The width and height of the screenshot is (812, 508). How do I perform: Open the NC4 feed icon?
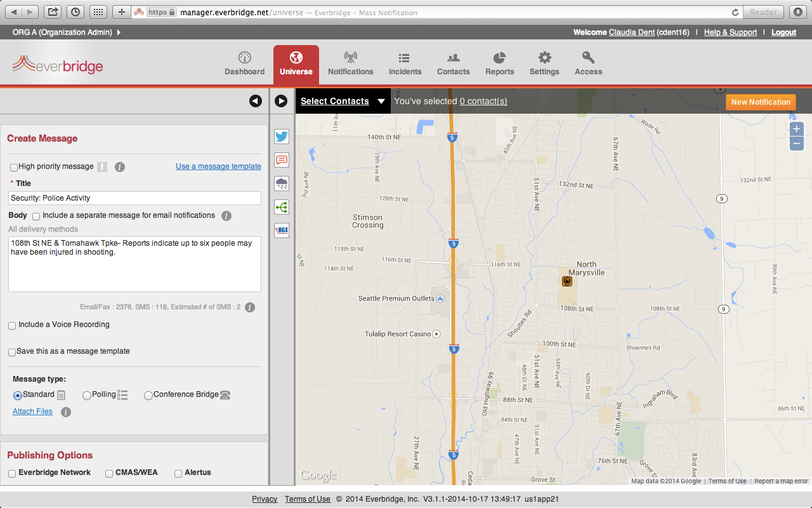point(282,230)
